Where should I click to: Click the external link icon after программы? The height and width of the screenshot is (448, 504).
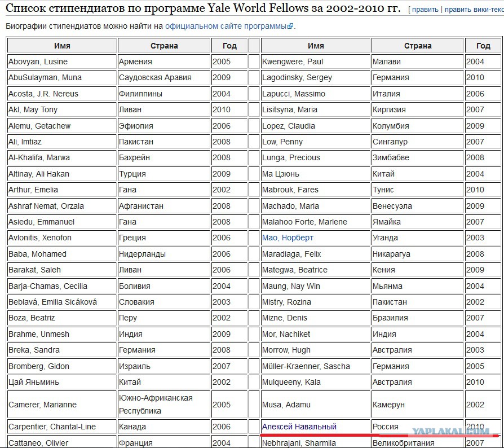(290, 27)
